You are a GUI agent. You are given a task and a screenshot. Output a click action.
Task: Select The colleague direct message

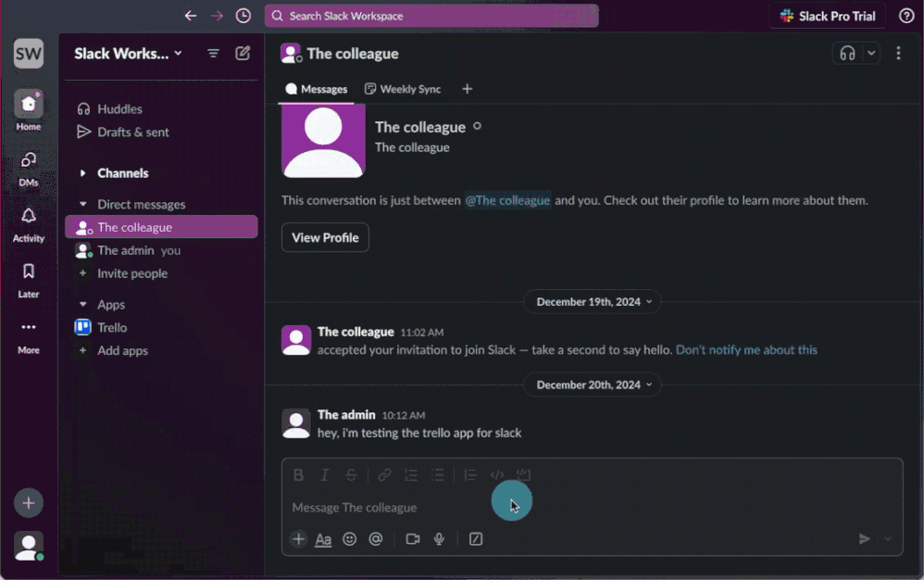(x=161, y=227)
